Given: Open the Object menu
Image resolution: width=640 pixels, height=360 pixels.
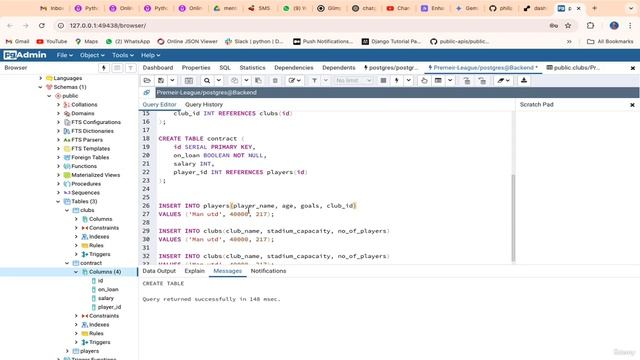Looking at the screenshot, I should coord(92,55).
